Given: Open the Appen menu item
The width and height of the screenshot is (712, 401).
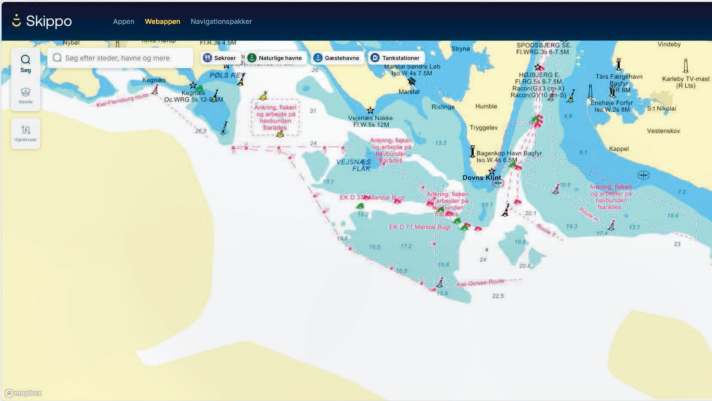Looking at the screenshot, I should coord(123,20).
